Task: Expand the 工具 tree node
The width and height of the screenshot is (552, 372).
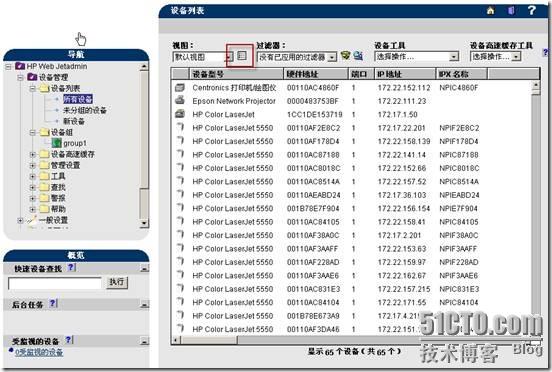Action: (x=32, y=176)
